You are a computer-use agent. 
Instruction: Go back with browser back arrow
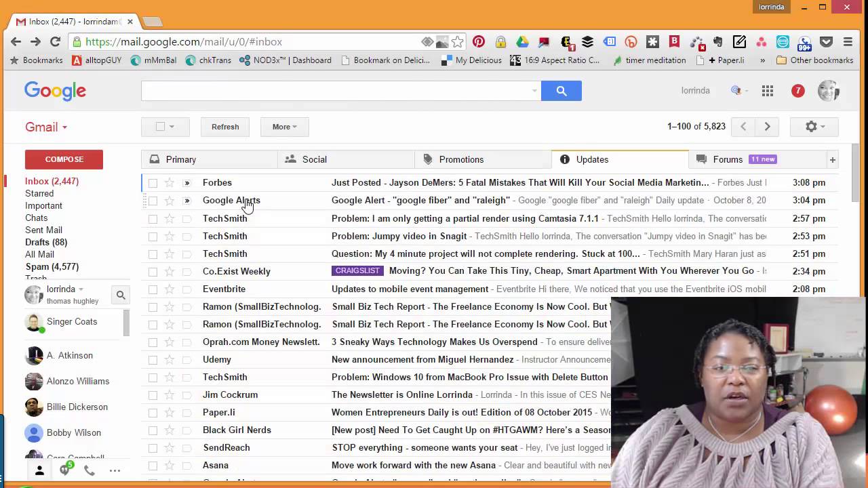[x=16, y=42]
